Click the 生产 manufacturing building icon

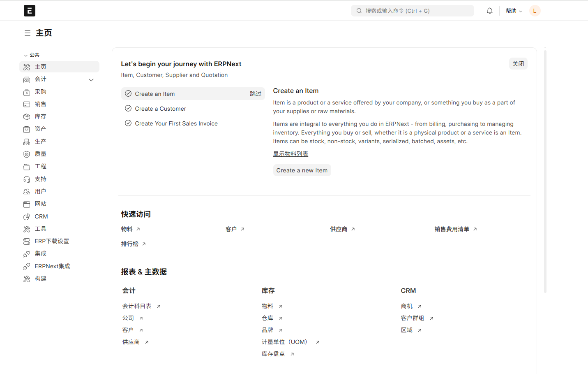[27, 142]
